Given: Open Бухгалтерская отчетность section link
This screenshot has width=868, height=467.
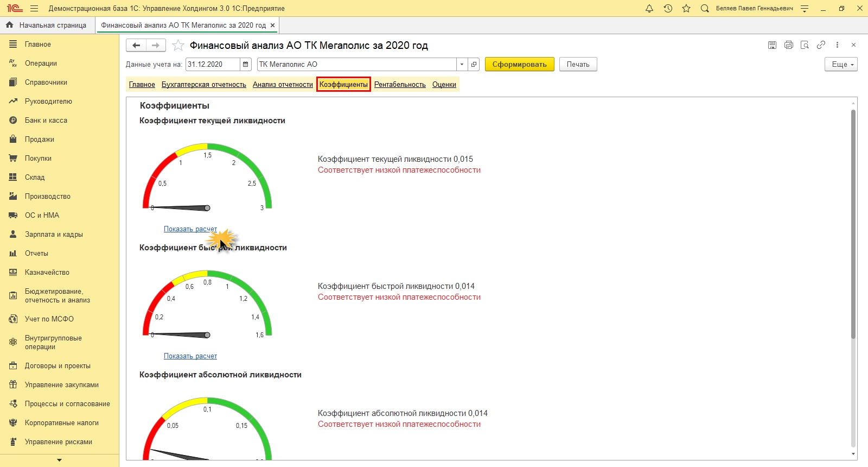Looking at the screenshot, I should coord(204,85).
